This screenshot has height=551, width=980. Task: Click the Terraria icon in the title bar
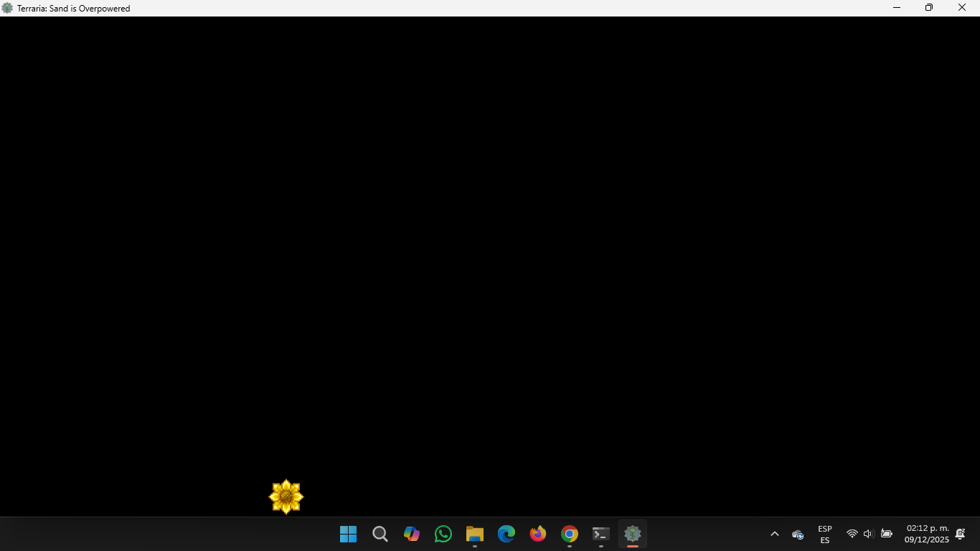click(x=7, y=8)
